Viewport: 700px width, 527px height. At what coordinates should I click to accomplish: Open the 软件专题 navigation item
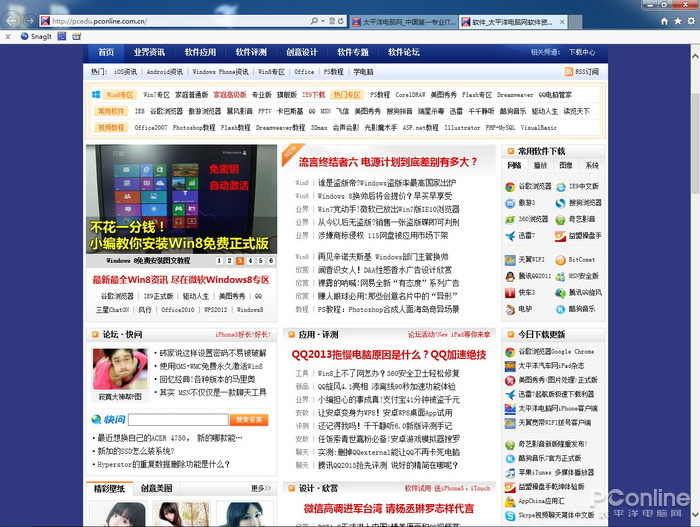pyautogui.click(x=353, y=52)
